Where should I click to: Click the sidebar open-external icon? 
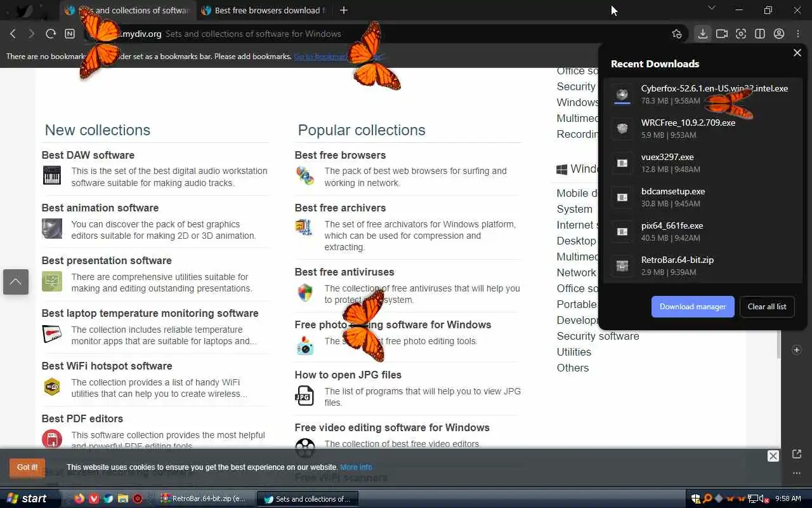click(797, 453)
